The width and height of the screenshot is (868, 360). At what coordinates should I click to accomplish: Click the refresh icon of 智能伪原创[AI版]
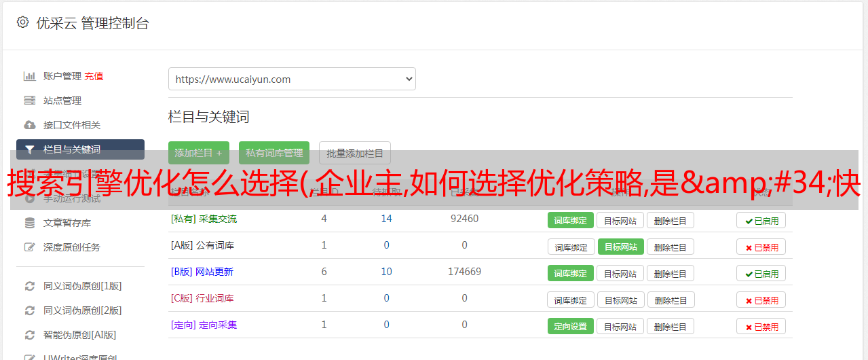coord(29,335)
